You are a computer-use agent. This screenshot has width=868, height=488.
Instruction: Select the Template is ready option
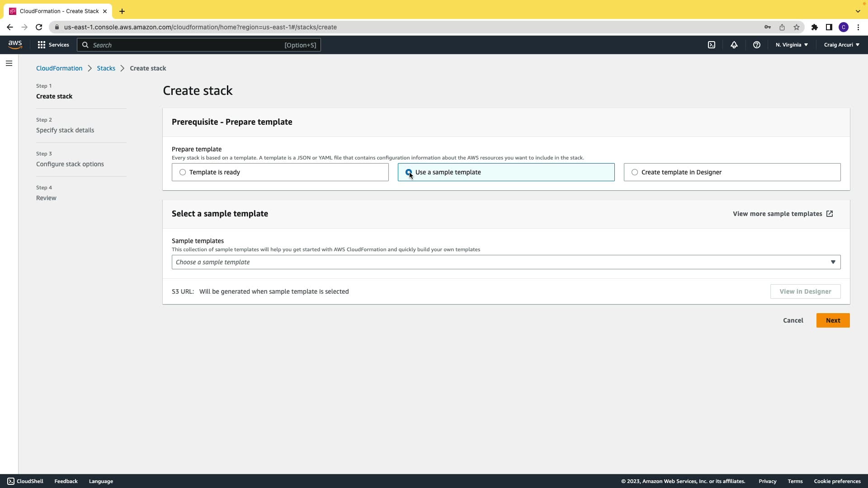tap(183, 172)
